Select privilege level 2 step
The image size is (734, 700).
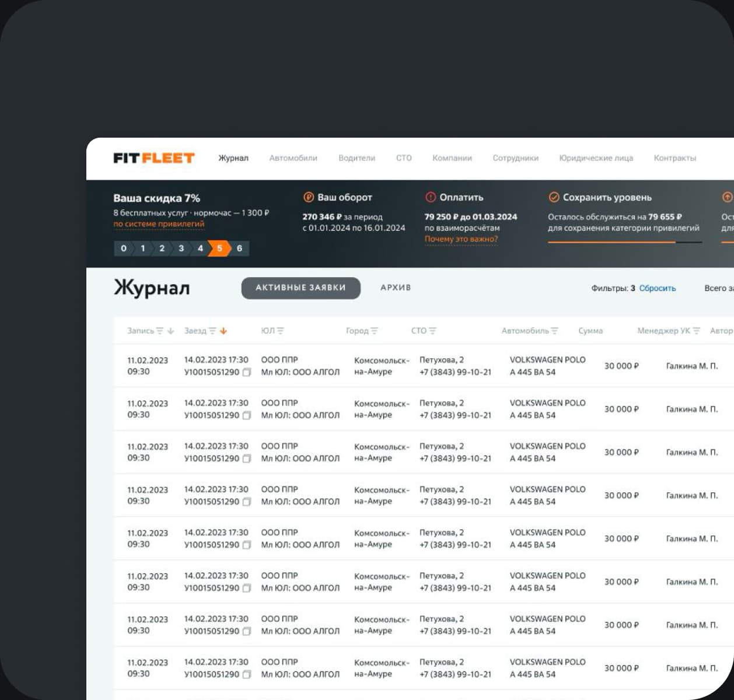[162, 249]
